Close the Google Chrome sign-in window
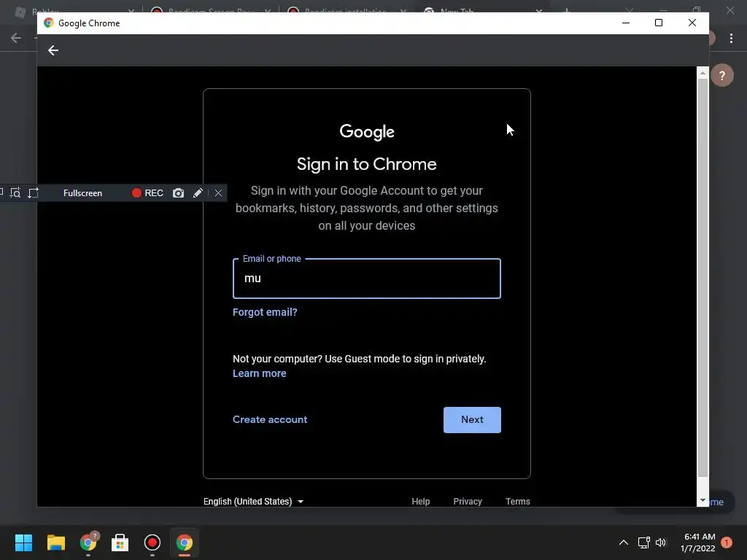 pos(692,23)
